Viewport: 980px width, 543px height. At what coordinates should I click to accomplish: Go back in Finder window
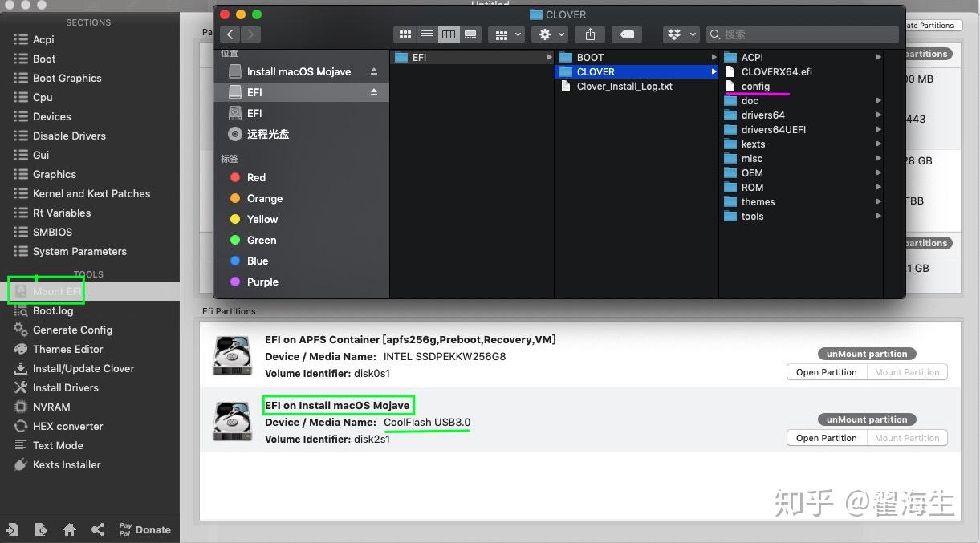point(230,34)
